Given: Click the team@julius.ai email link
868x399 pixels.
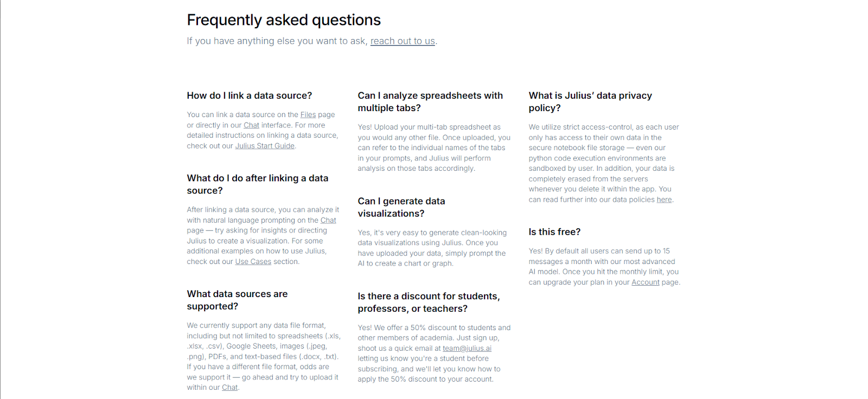Looking at the screenshot, I should [x=467, y=349].
